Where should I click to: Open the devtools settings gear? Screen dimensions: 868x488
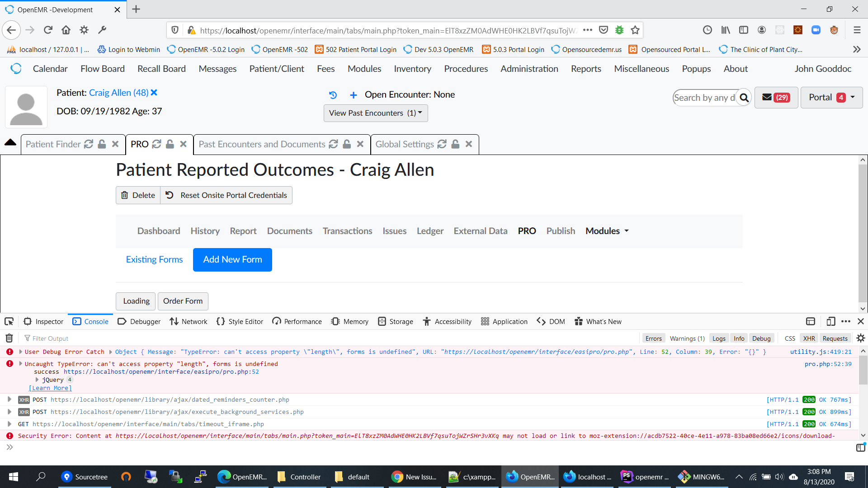(x=860, y=338)
